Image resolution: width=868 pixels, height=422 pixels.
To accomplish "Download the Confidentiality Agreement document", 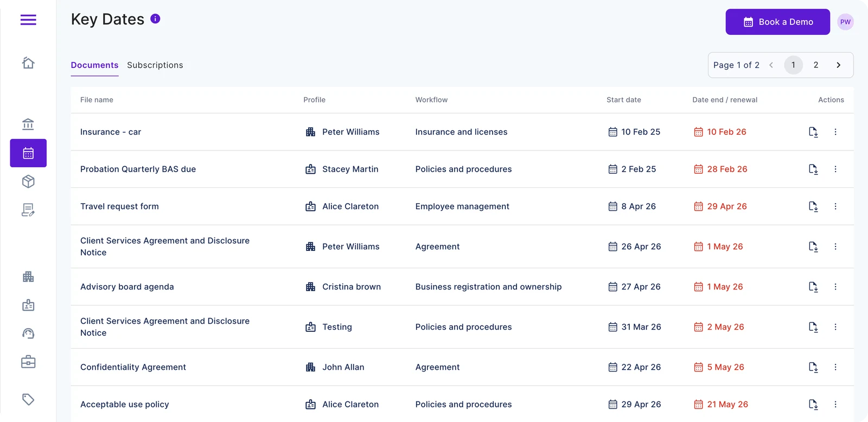I will coord(813,367).
